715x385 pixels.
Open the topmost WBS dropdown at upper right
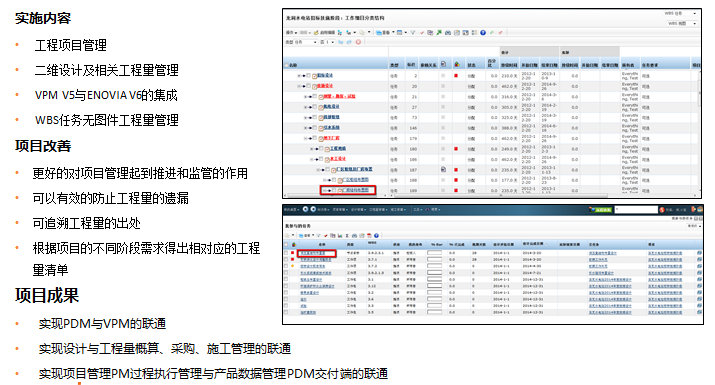pos(681,14)
